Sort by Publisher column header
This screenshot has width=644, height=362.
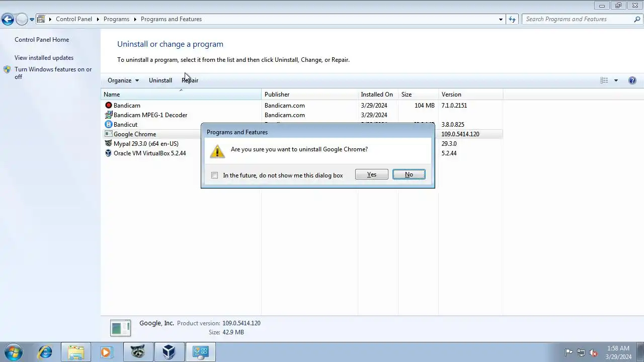(309, 95)
